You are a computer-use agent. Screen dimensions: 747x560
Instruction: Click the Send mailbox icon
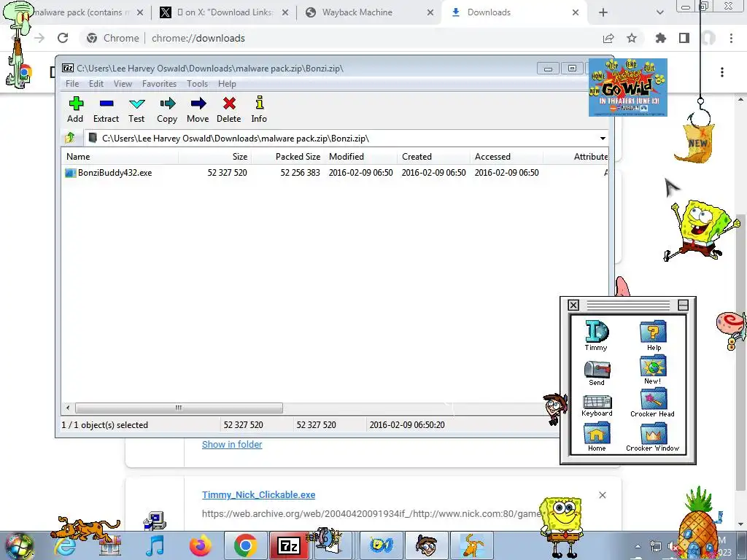tap(597, 373)
